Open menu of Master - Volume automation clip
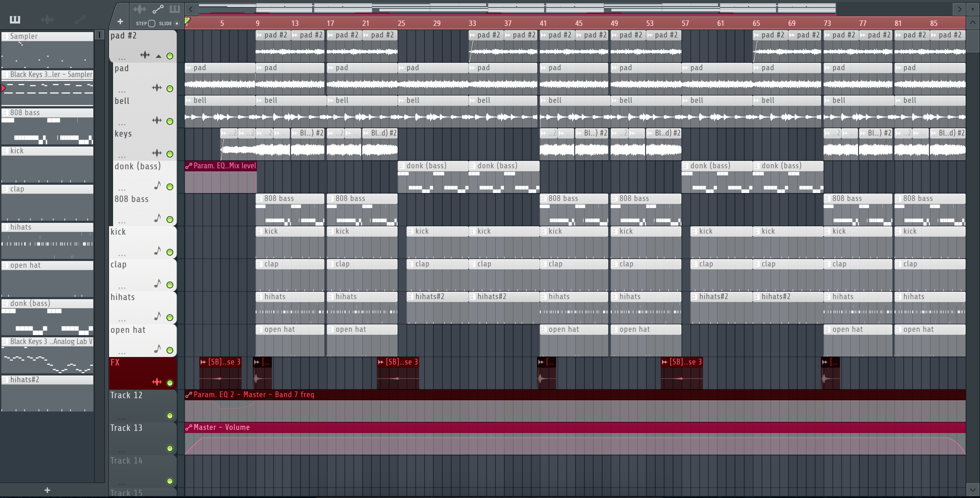980x498 pixels. [189, 427]
